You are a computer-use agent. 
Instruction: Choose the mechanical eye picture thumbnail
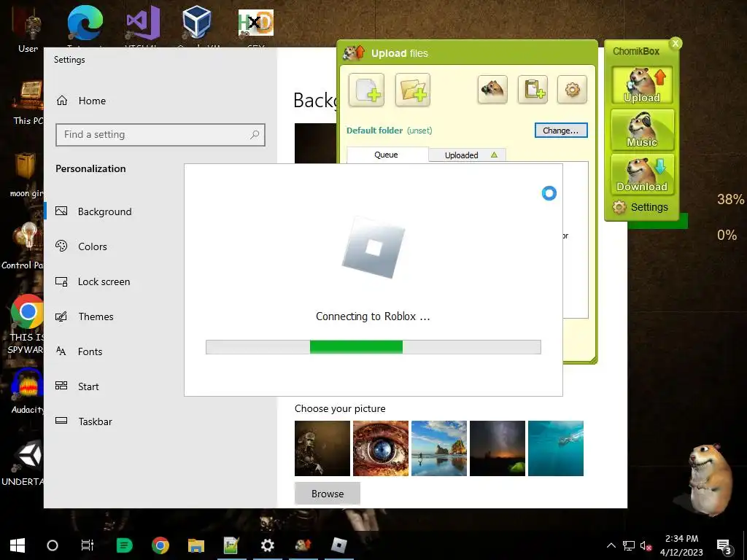(381, 448)
